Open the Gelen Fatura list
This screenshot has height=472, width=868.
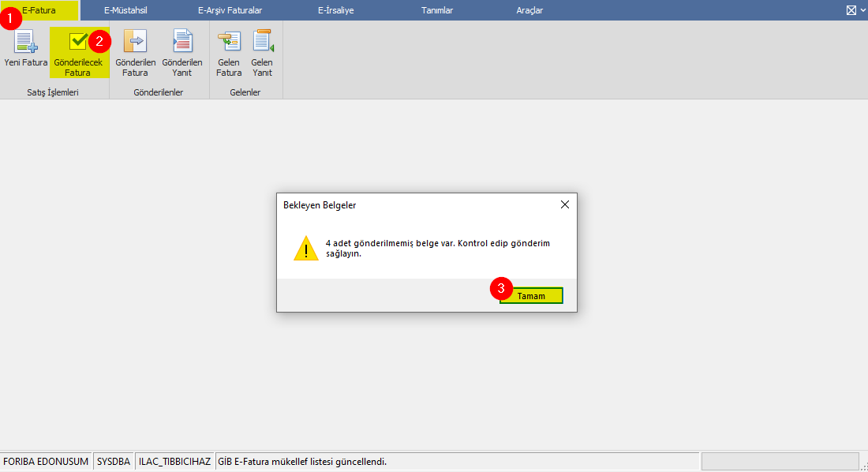coord(229,42)
